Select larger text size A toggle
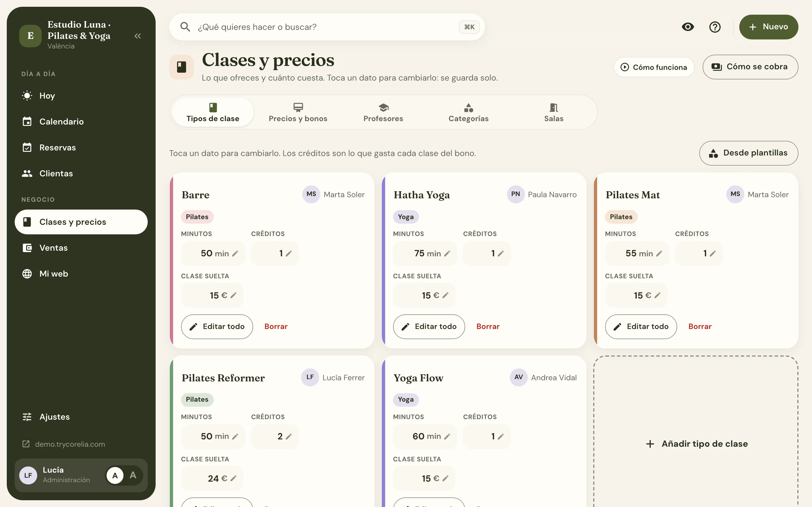Image resolution: width=812 pixels, height=507 pixels. (133, 475)
